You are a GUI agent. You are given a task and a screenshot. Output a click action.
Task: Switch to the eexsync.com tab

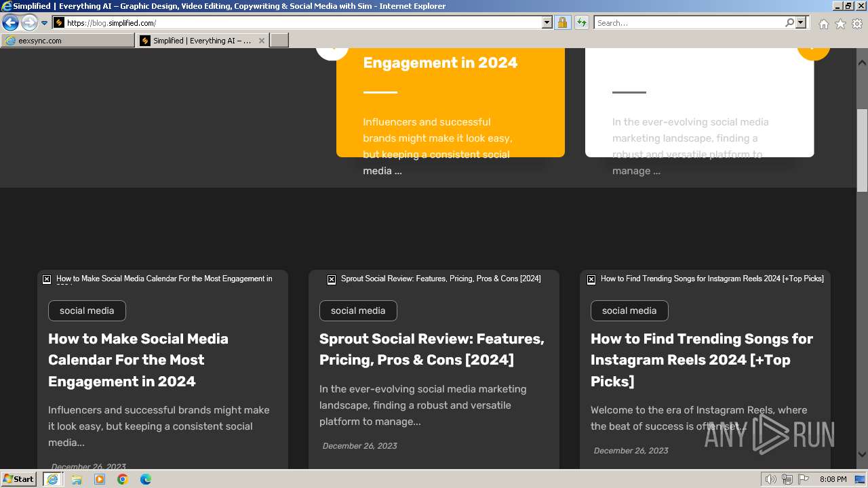pyautogui.click(x=68, y=41)
